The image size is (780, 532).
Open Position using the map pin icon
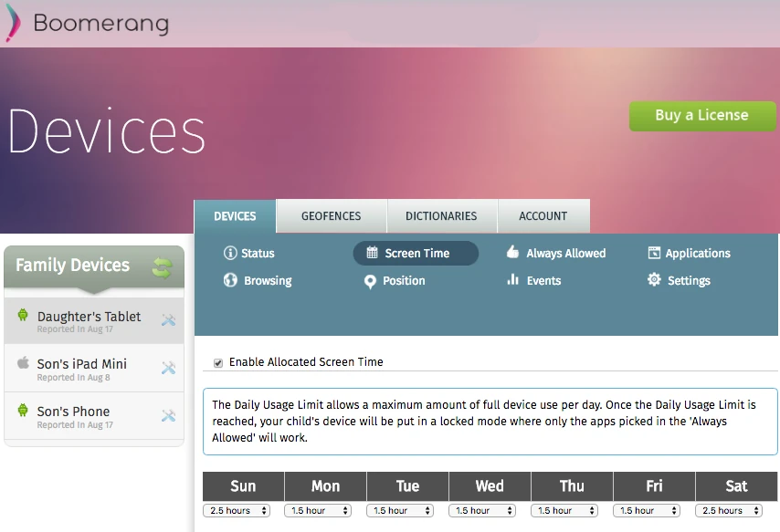pyautogui.click(x=370, y=281)
